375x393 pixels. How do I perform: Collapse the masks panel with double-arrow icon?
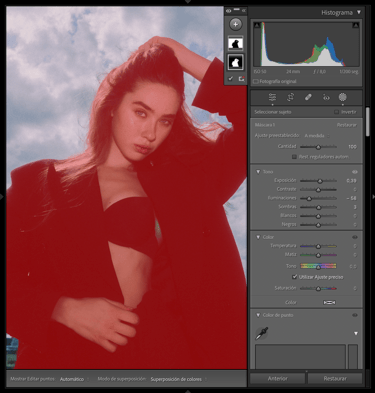(x=244, y=11)
